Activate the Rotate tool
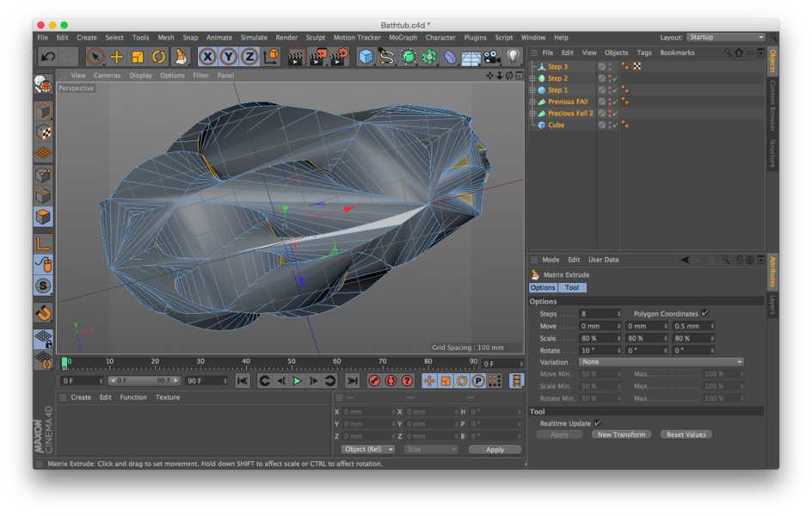The width and height of the screenshot is (812, 516). (x=158, y=57)
